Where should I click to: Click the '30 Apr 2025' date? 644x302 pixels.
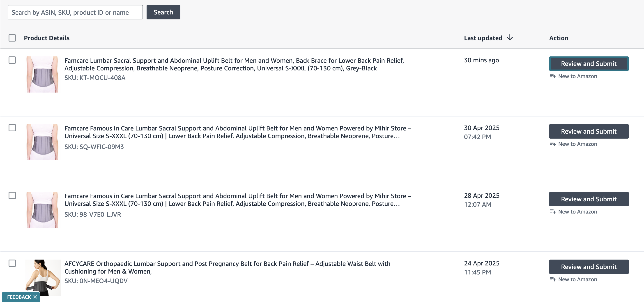pos(482,128)
